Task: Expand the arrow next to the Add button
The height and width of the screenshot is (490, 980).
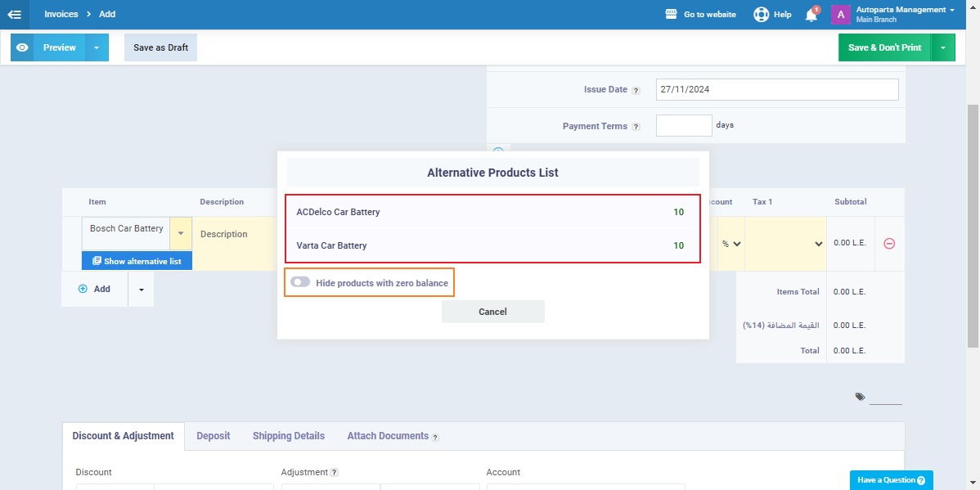Action: [x=142, y=290]
